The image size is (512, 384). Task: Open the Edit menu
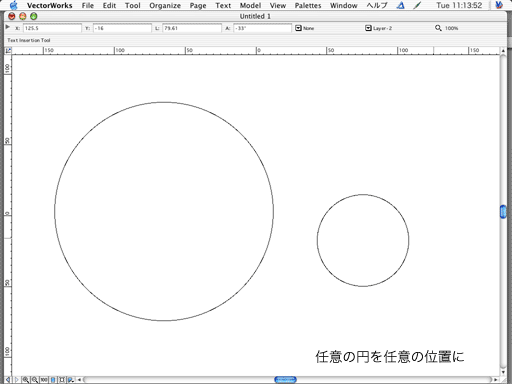click(109, 6)
